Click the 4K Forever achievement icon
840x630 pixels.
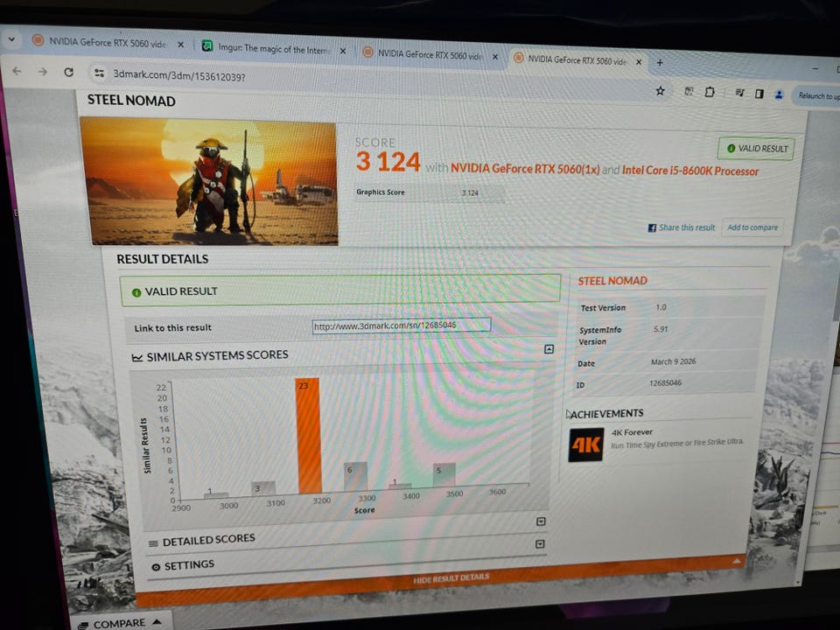click(x=585, y=444)
